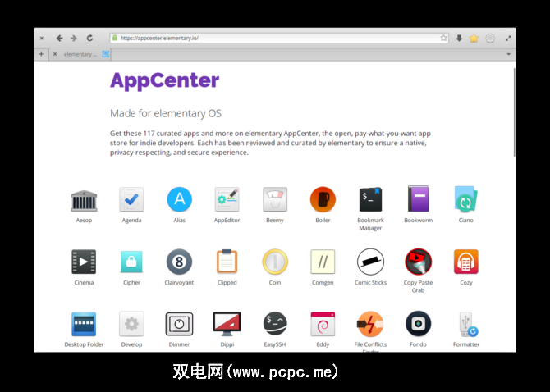This screenshot has width=550, height=392.
Task: Go forward to the next page
Action: point(74,39)
